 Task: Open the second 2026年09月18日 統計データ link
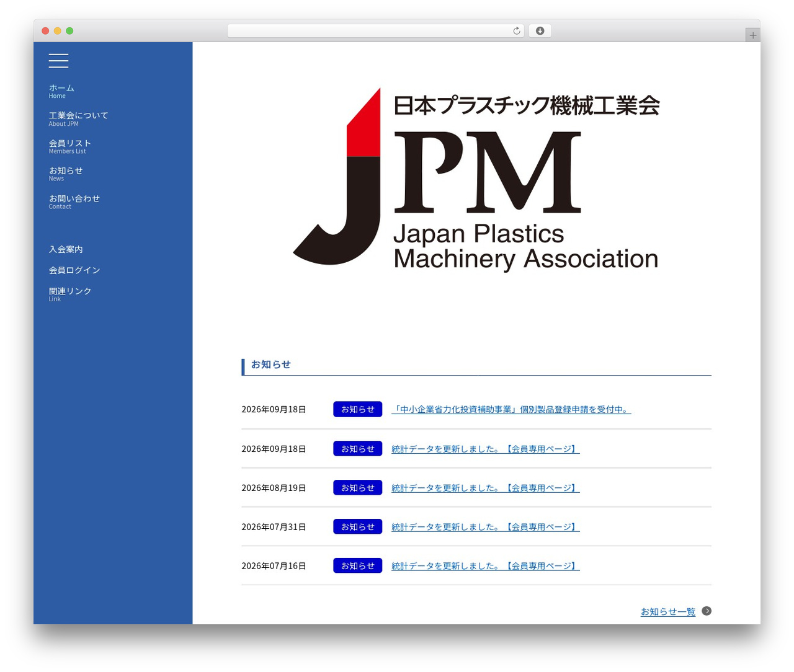click(x=486, y=449)
